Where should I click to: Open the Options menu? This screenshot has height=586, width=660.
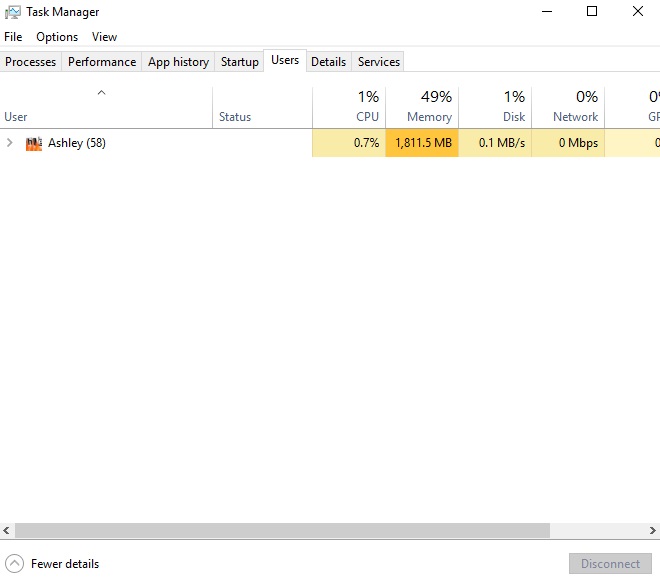coord(57,37)
